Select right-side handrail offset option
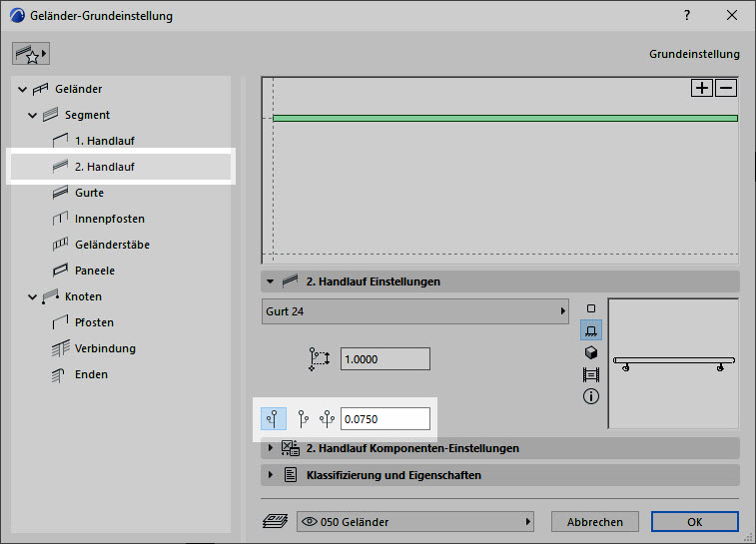756x544 pixels. 303,418
